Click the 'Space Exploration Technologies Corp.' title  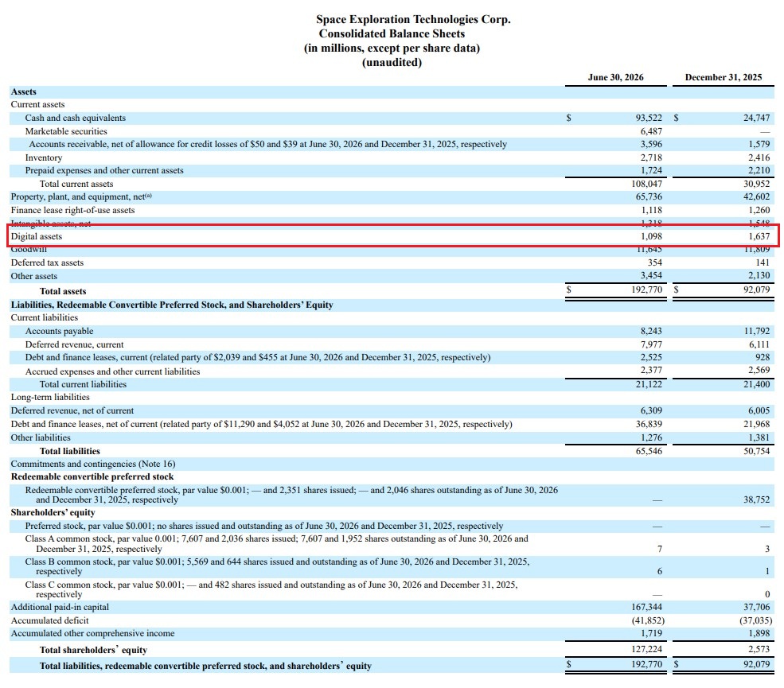click(x=413, y=19)
